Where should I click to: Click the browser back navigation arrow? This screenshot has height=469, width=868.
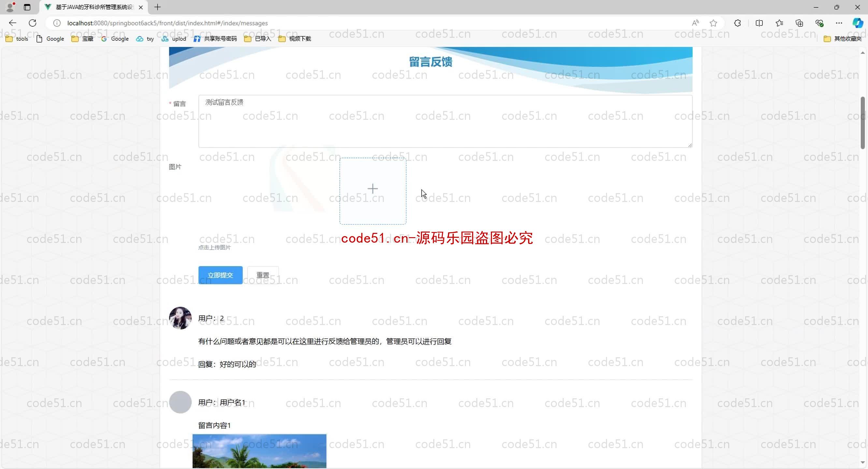click(13, 23)
